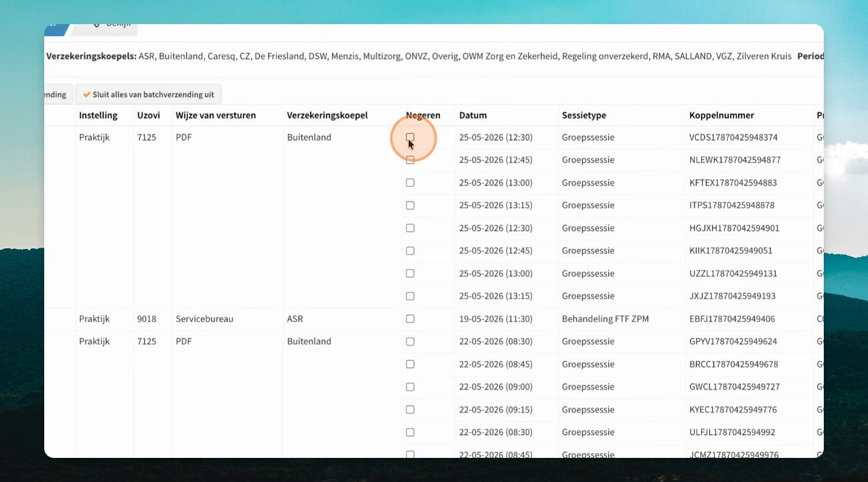Image resolution: width=868 pixels, height=482 pixels.
Task: Tick Negeren checkbox for NLEWK1787042594877
Action: [410, 160]
